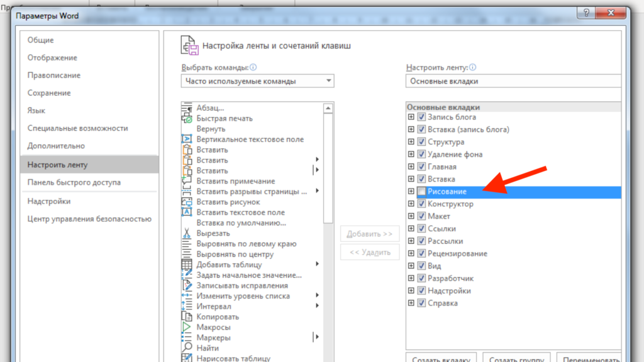The image size is (644, 362).
Task: Select the Вернуть command row
Action: [x=253, y=129]
